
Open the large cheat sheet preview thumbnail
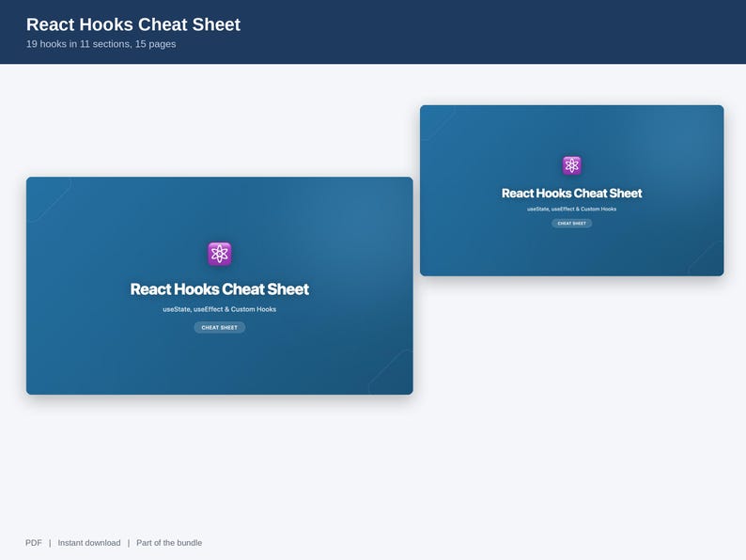[219, 286]
